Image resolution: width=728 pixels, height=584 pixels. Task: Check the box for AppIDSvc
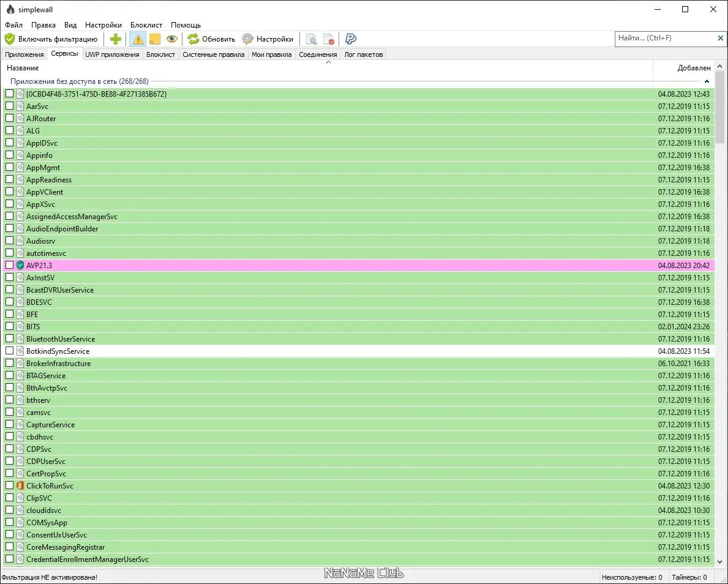click(9, 143)
